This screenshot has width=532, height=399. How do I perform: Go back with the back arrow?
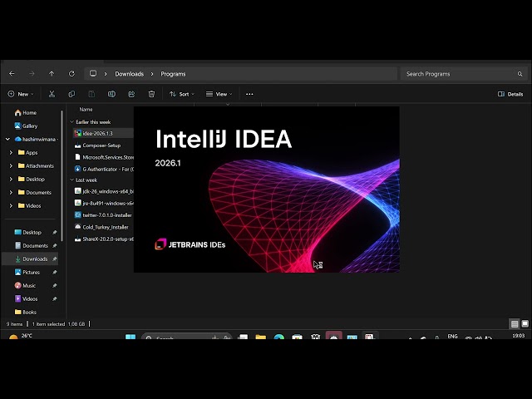[x=12, y=74]
